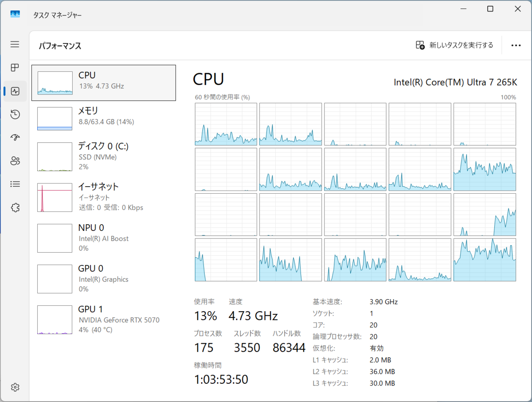Open the ... more options menu
532x402 pixels.
pyautogui.click(x=516, y=45)
